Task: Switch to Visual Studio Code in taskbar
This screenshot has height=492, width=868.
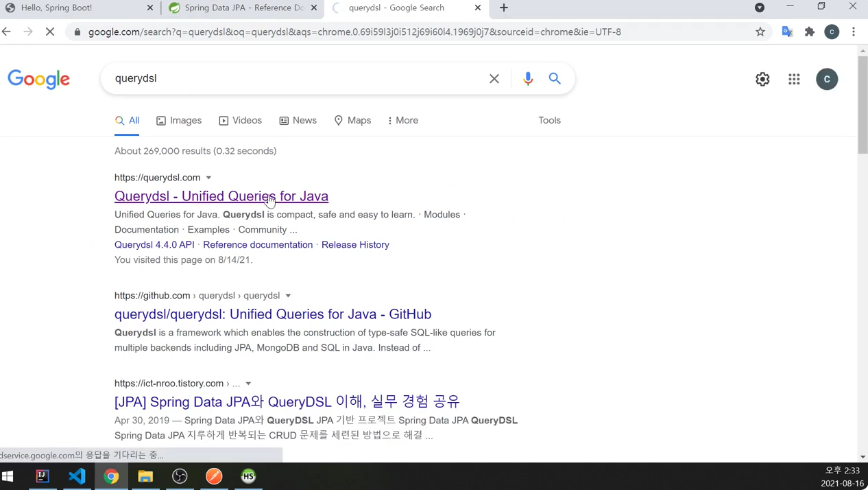Action: (x=77, y=476)
